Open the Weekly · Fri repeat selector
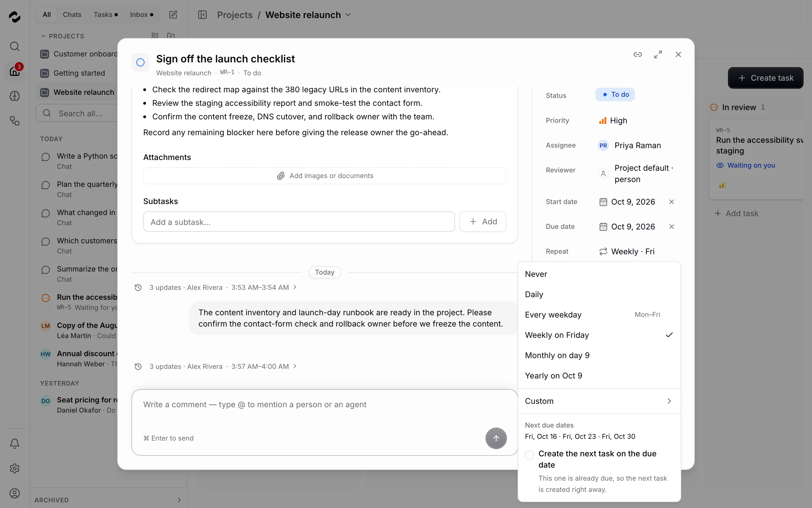The width and height of the screenshot is (812, 508). [x=627, y=251]
